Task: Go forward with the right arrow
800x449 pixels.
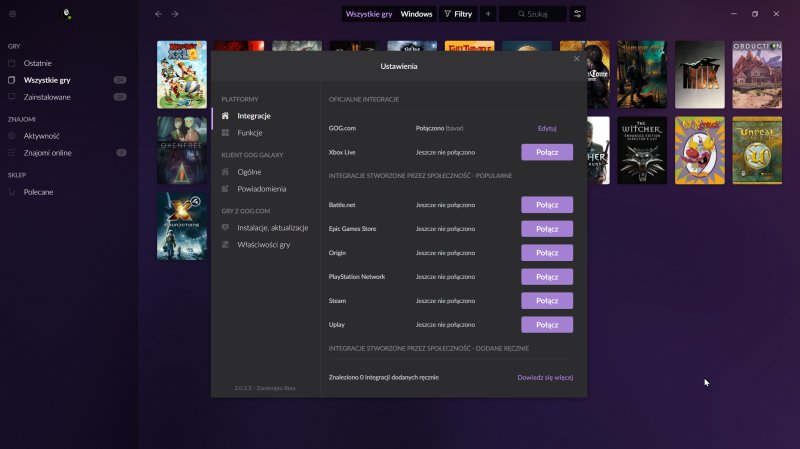Action: [175, 14]
